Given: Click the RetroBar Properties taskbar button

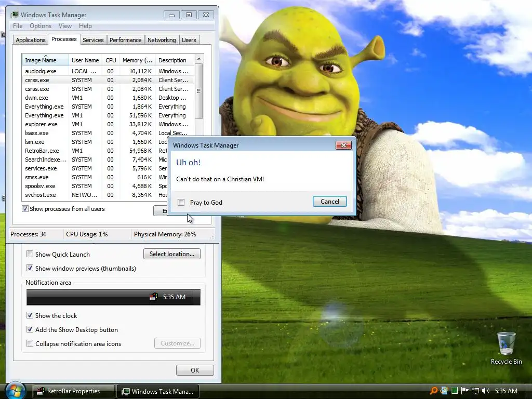Looking at the screenshot, I should (73, 391).
